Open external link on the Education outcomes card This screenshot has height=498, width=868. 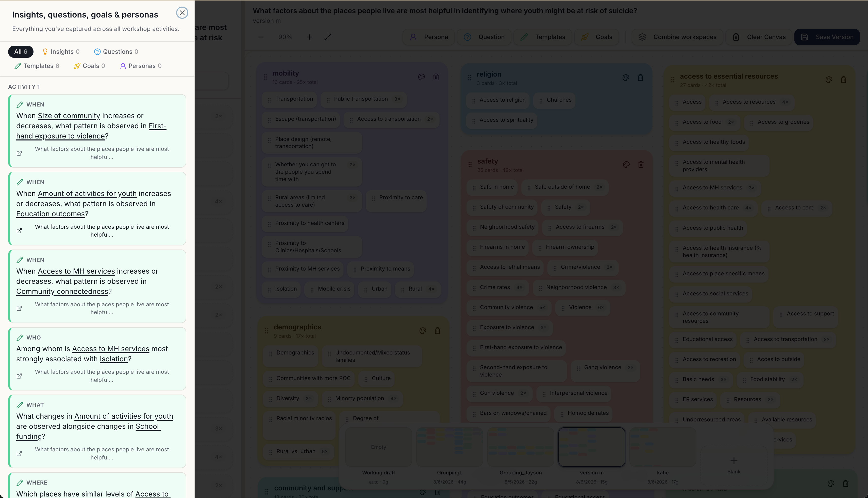[x=20, y=231]
